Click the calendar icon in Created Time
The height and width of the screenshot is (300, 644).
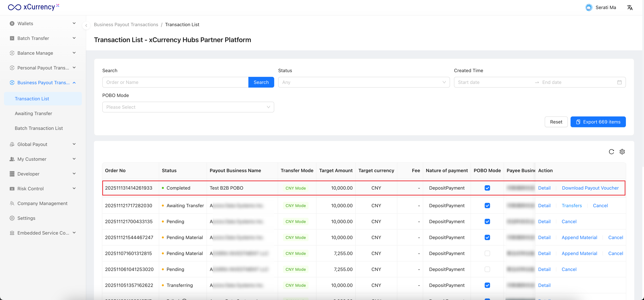[619, 82]
